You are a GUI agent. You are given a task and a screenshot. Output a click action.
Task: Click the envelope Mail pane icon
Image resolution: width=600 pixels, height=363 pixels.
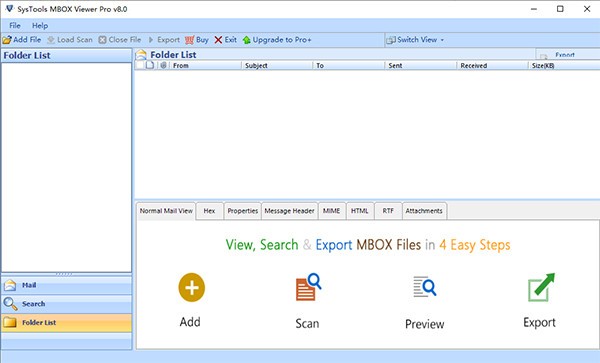click(10, 285)
